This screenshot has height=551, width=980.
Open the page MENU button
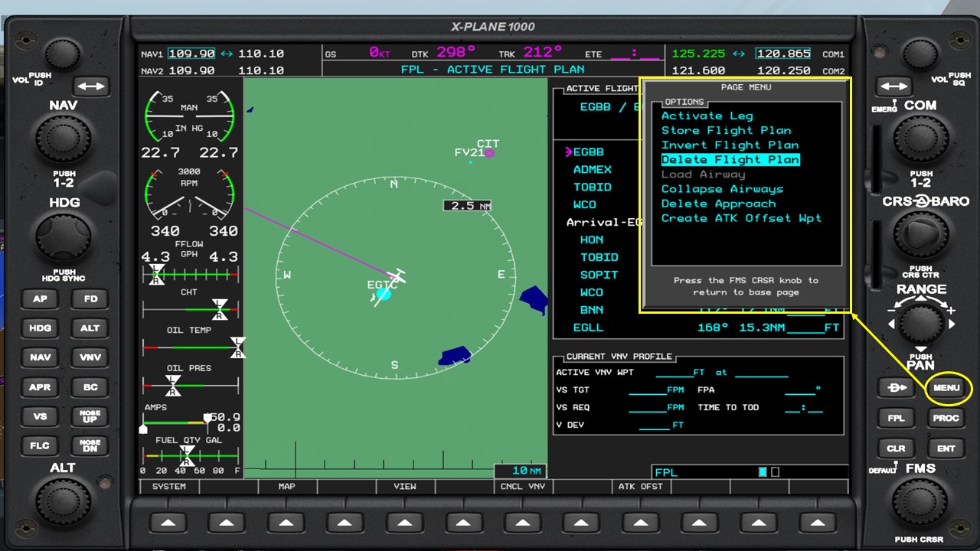coord(946,388)
